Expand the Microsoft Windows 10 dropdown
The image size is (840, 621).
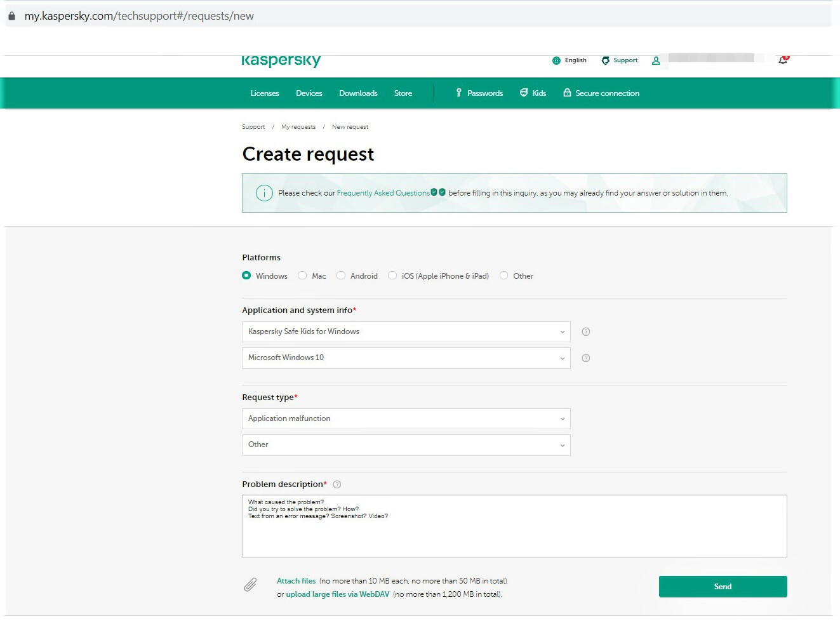[x=406, y=358]
